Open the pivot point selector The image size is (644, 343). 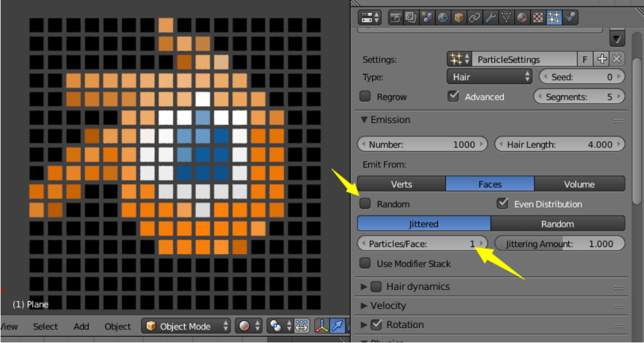tap(279, 326)
